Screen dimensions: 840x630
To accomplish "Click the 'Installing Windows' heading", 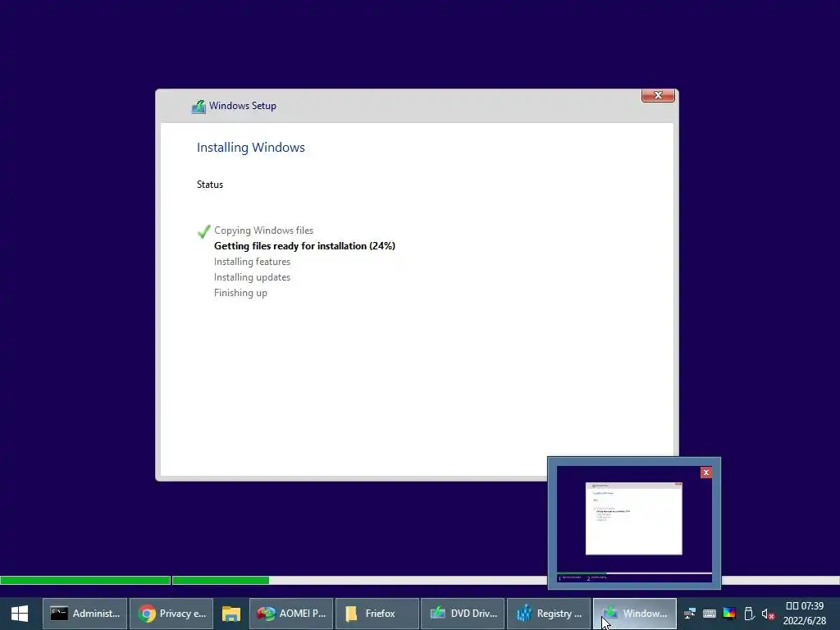I will point(251,148).
